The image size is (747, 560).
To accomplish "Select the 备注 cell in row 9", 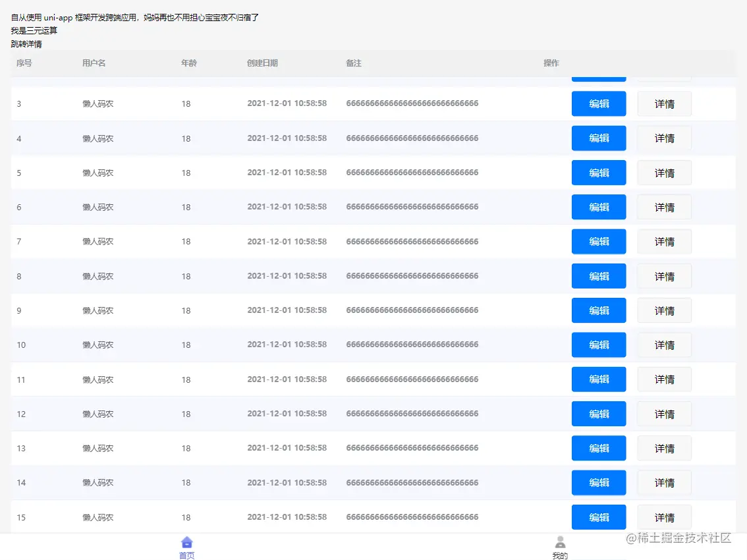I will coord(412,310).
